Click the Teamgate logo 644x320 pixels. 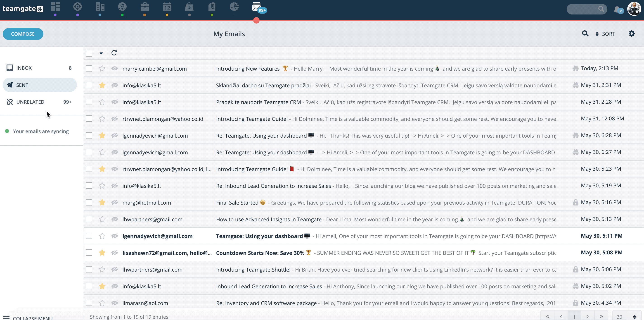[x=23, y=9]
